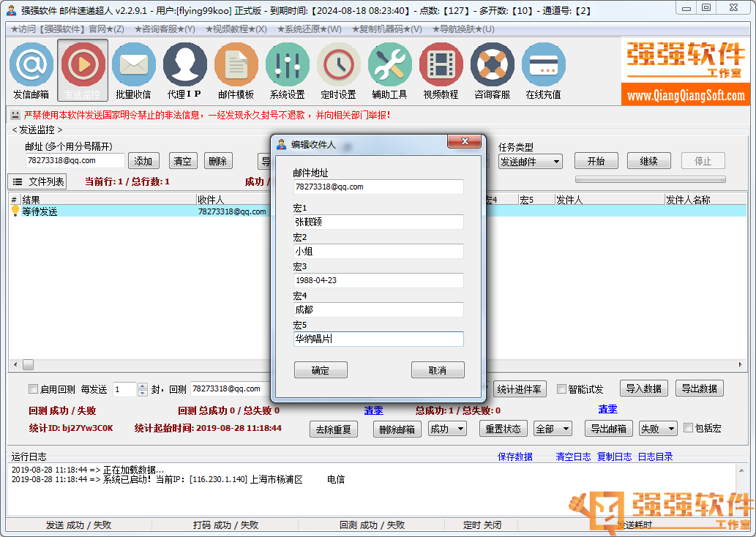Open the 咨询客服 customer service icon
756x537 pixels.
(x=493, y=70)
